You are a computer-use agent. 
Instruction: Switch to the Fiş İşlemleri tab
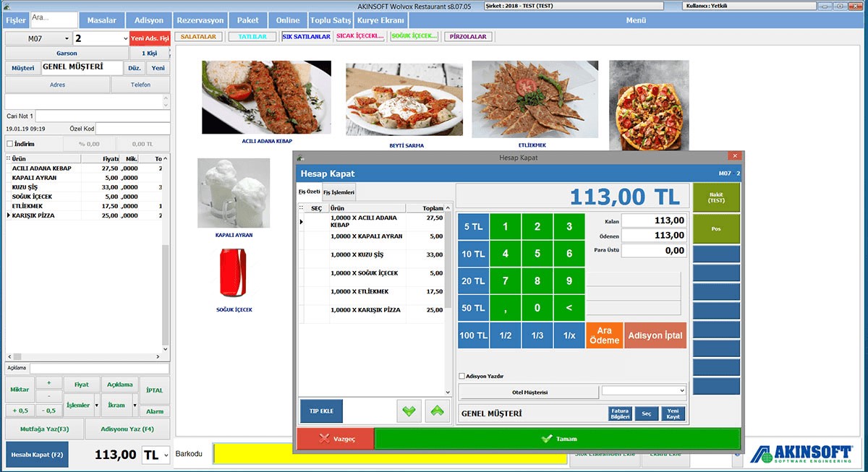click(x=339, y=192)
